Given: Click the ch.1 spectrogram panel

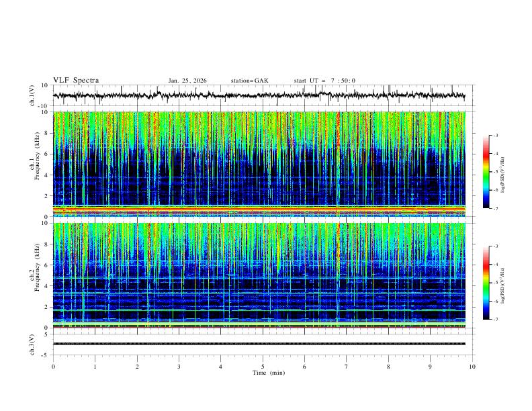Looking at the screenshot, I should click(x=259, y=164).
